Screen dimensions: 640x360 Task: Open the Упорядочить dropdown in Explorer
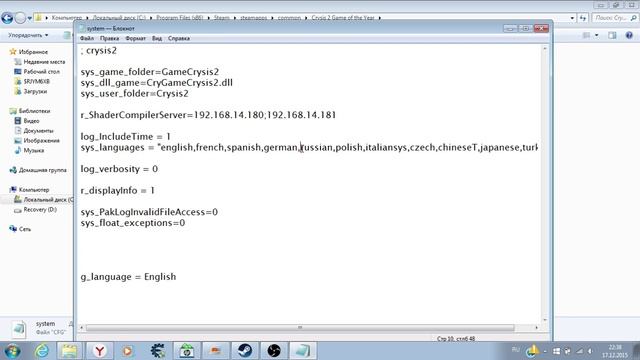28,36
